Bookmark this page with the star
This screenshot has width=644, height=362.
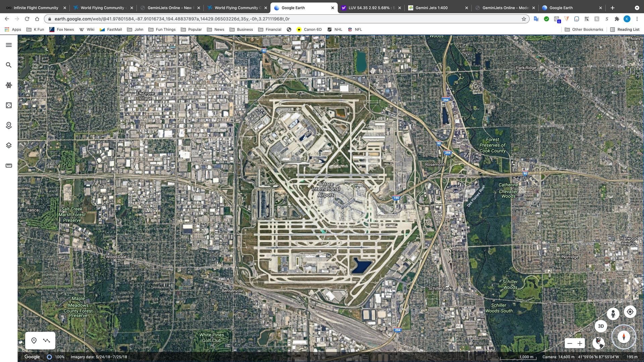click(x=524, y=19)
